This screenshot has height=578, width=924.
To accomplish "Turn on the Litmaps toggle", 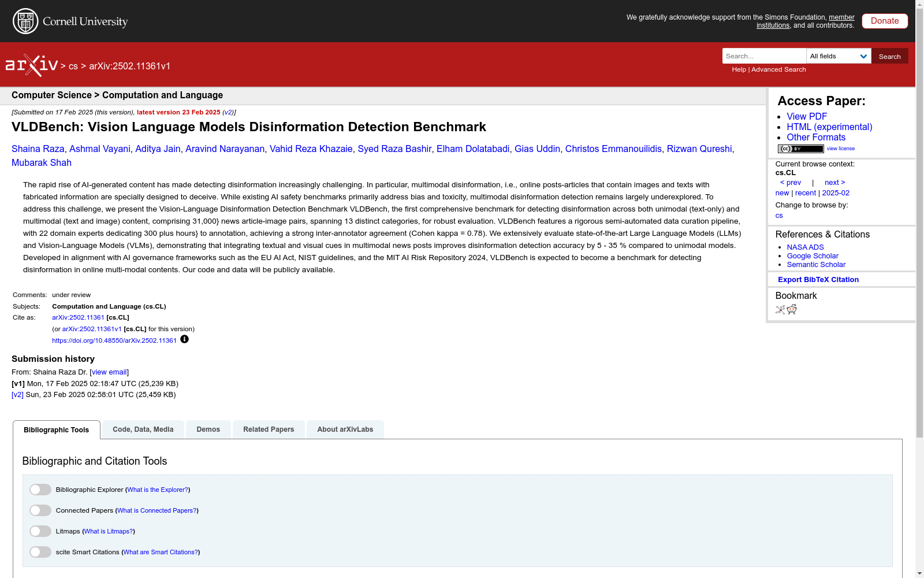I will pyautogui.click(x=40, y=531).
